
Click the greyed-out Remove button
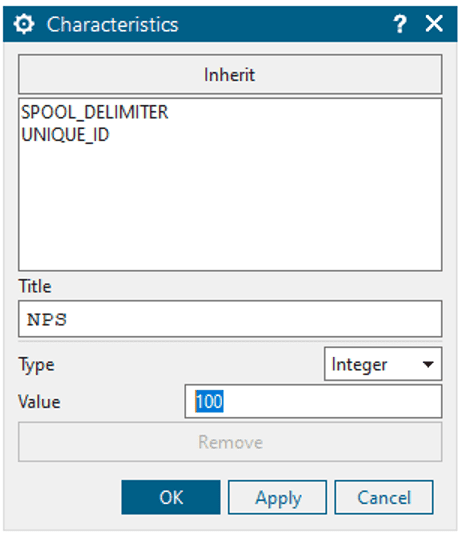[x=230, y=442]
